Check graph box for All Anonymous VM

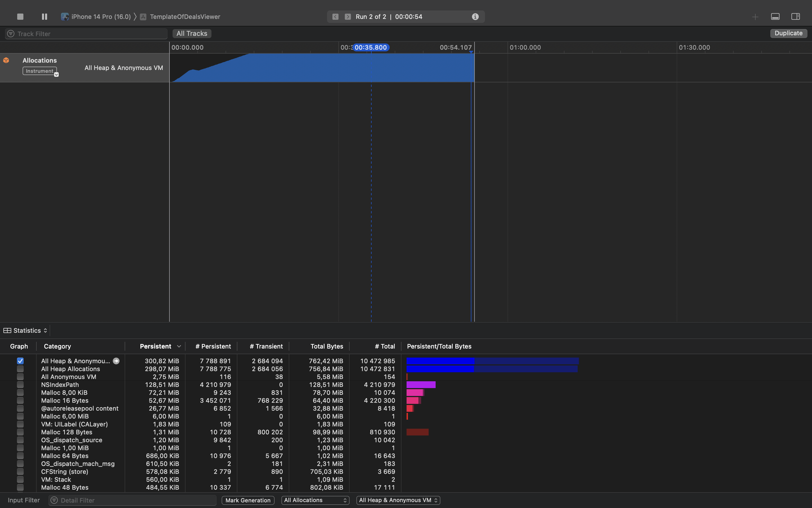pyautogui.click(x=20, y=377)
